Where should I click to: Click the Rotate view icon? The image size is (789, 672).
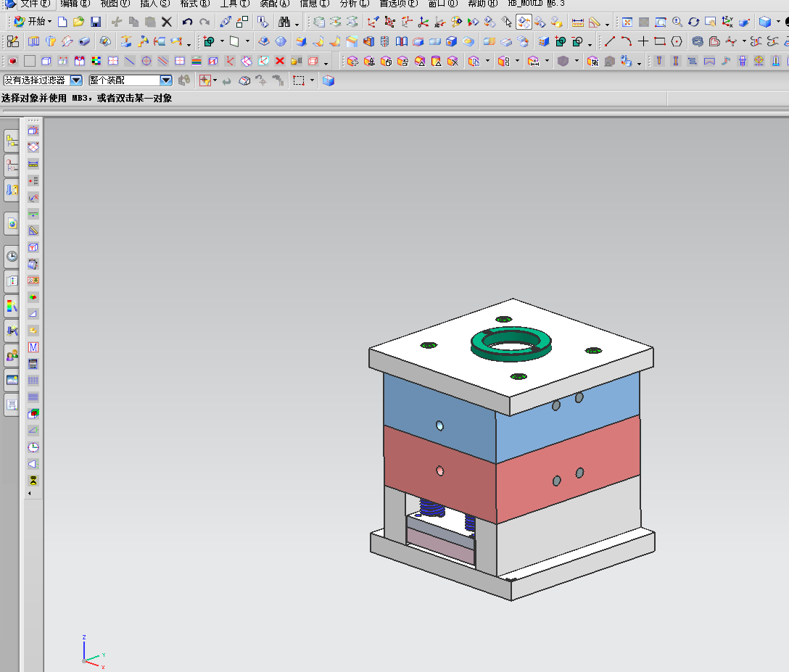[x=694, y=22]
